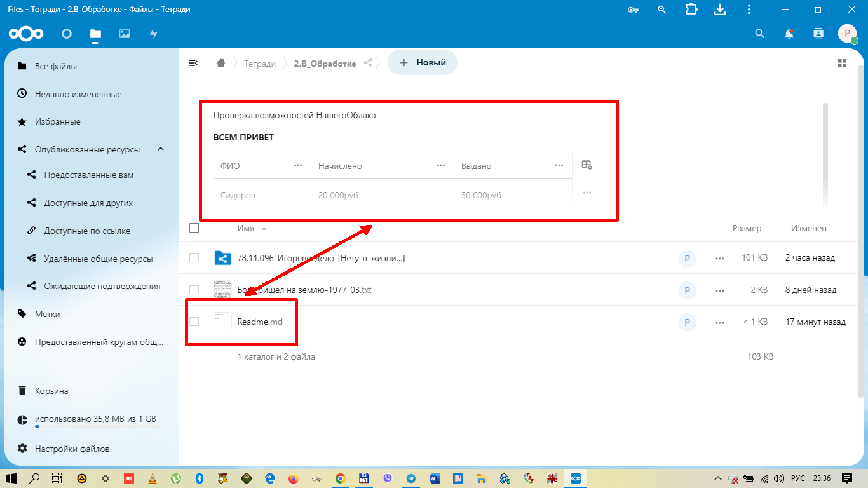Toggle the select all files checkbox

(194, 228)
